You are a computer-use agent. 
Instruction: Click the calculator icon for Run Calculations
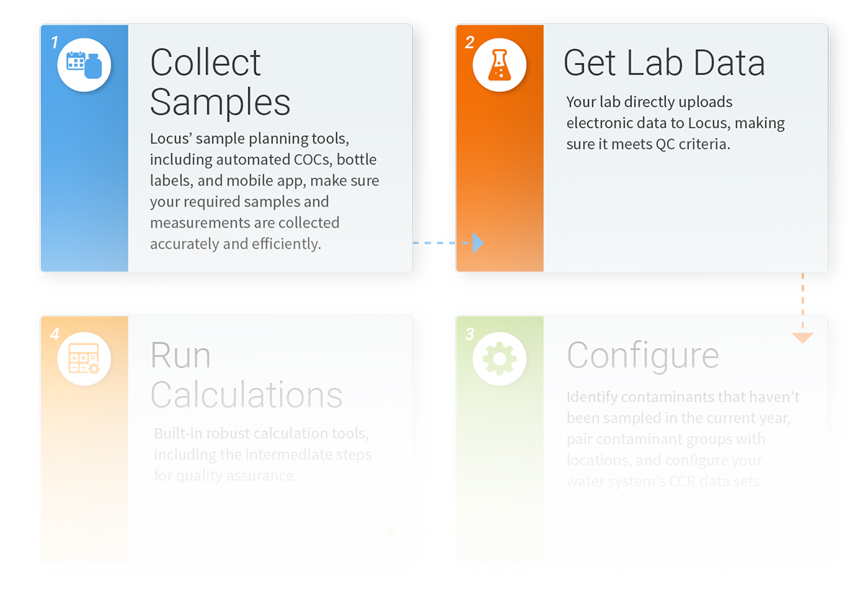pyautogui.click(x=84, y=358)
